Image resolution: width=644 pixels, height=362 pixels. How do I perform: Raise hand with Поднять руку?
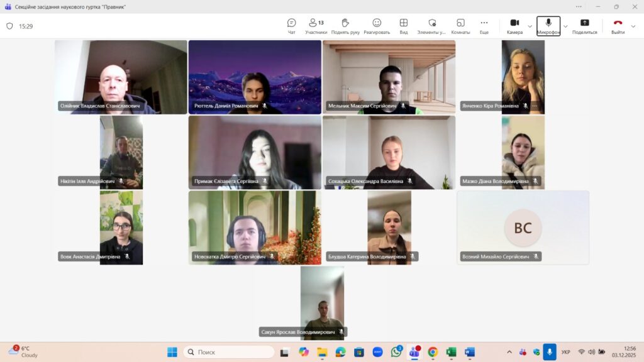tap(345, 26)
